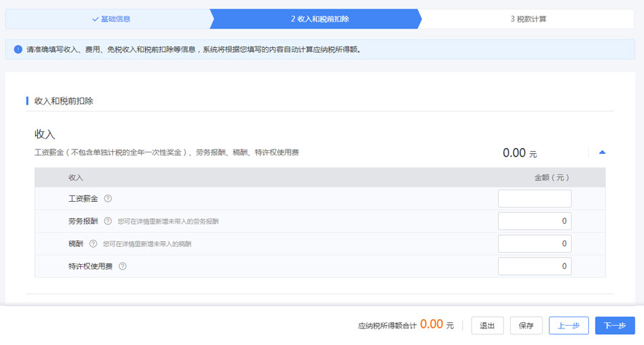Go back with the 上一步 button
Image resolution: width=644 pixels, height=345 pixels.
tap(568, 326)
